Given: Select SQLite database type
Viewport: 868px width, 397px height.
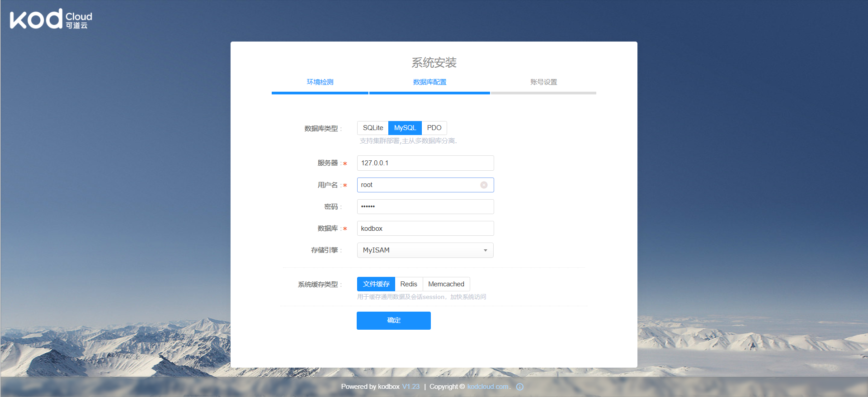Looking at the screenshot, I should coord(373,128).
